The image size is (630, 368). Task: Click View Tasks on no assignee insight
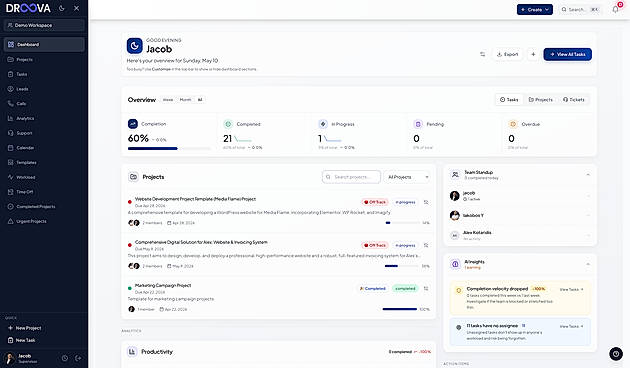pyautogui.click(x=571, y=326)
